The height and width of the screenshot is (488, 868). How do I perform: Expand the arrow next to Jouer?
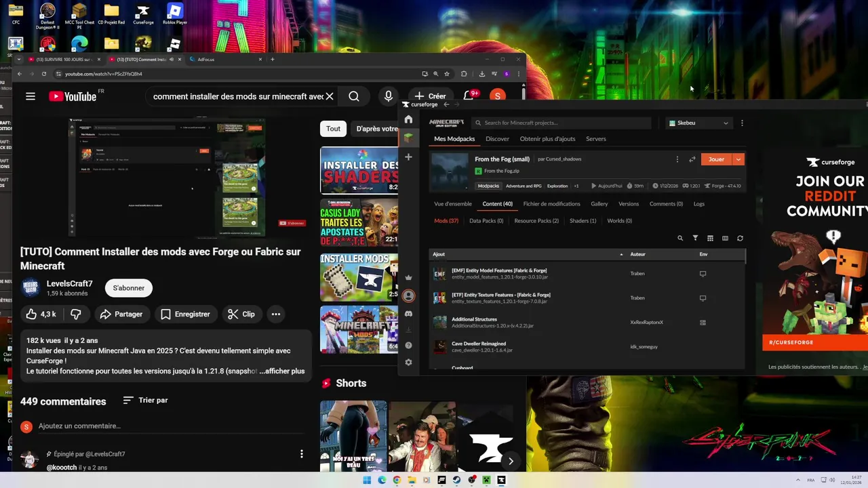coord(738,159)
